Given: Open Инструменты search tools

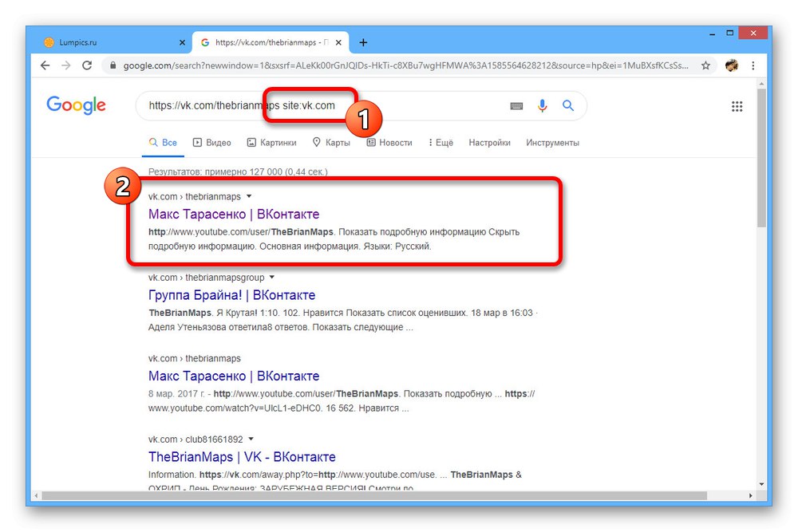Looking at the screenshot, I should pos(553,143).
